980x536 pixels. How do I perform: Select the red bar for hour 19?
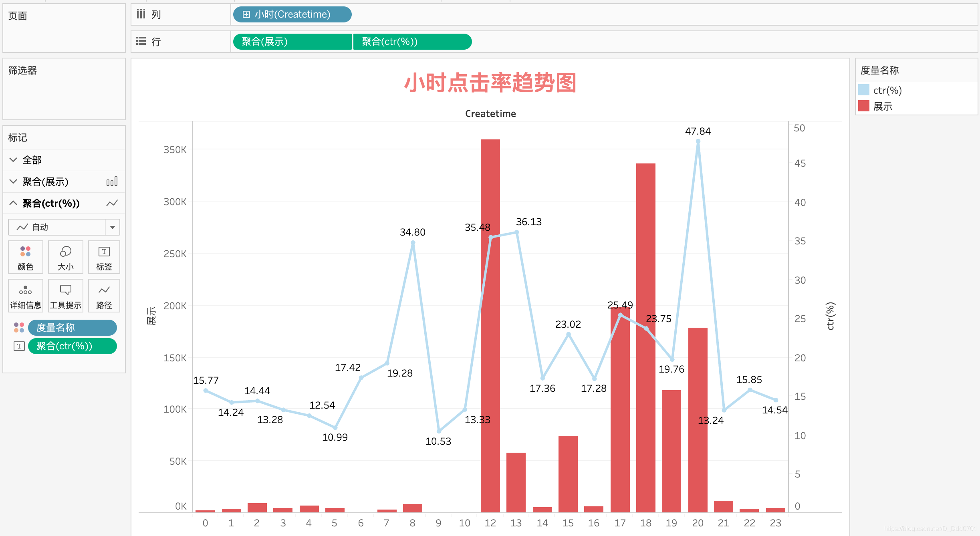(671, 451)
